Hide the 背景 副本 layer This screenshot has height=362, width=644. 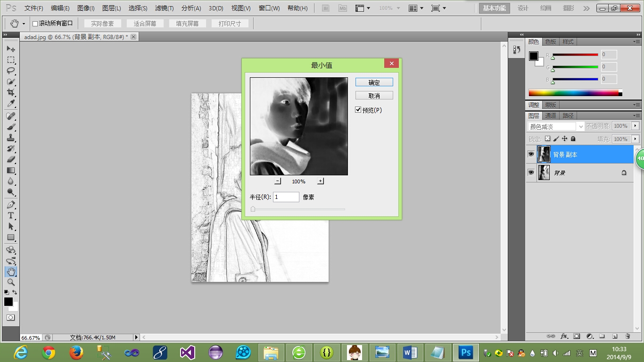click(x=531, y=155)
